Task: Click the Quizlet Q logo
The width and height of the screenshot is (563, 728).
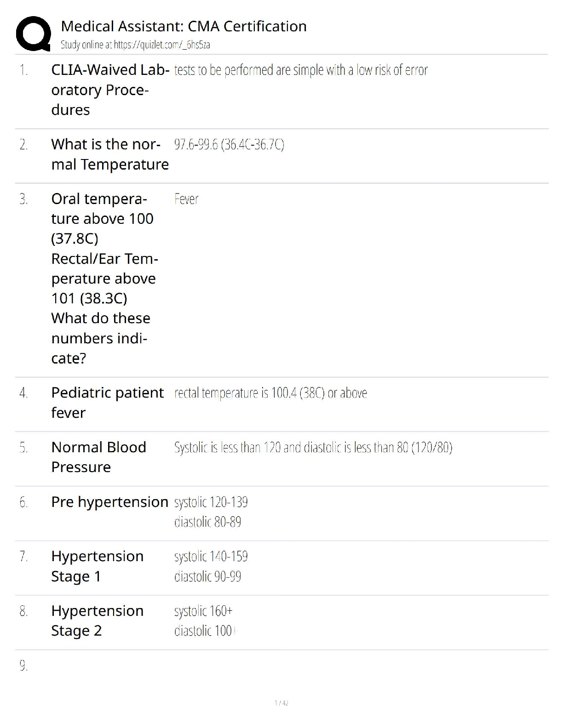Action: click(33, 34)
